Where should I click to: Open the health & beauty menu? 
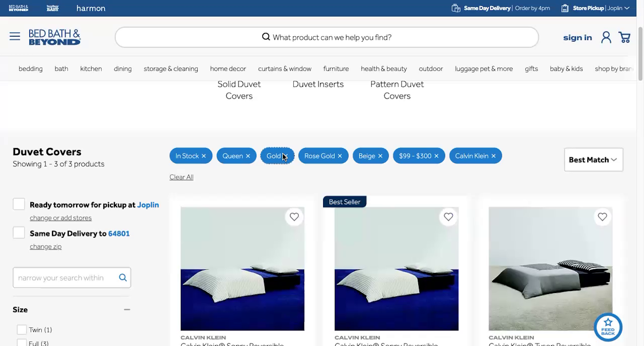pyautogui.click(x=384, y=68)
